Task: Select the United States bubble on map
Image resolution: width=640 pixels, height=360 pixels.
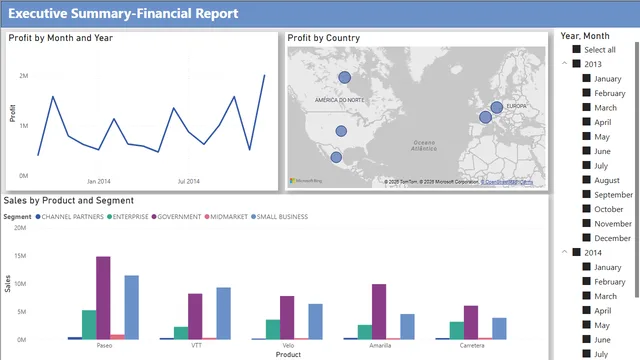Action: [x=341, y=131]
